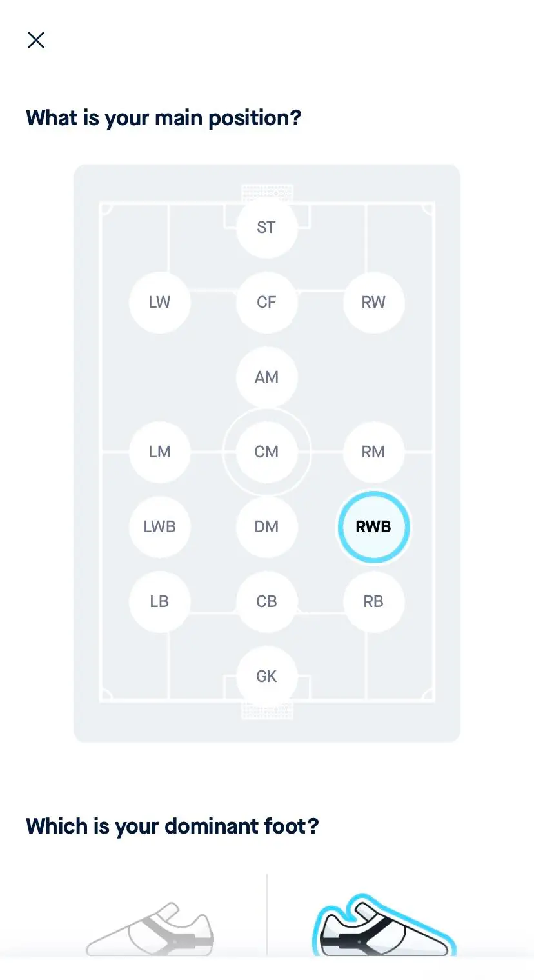Screen dimensions: 534x980
Task: Choose RB right back position
Action: coord(373,601)
